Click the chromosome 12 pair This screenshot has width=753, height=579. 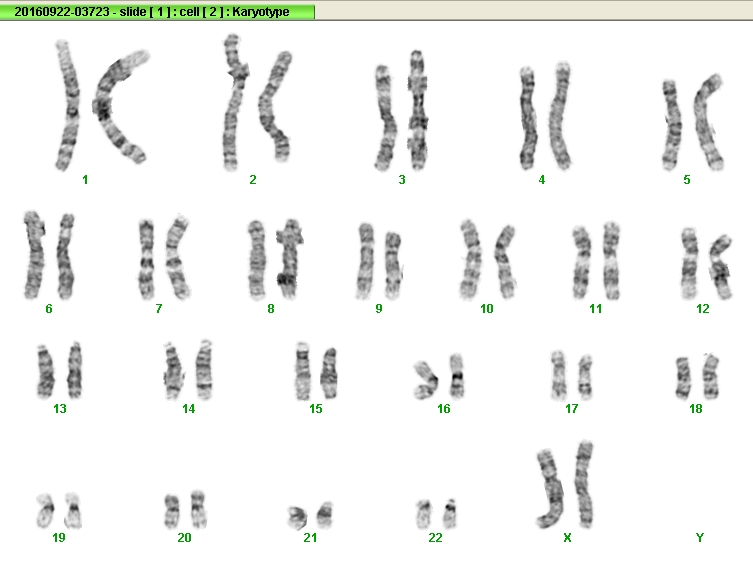click(x=706, y=264)
